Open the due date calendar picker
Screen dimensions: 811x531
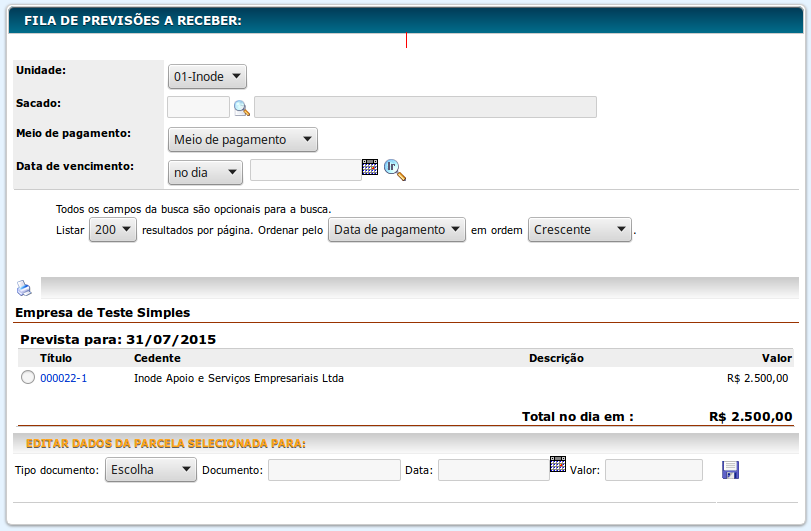tap(370, 167)
